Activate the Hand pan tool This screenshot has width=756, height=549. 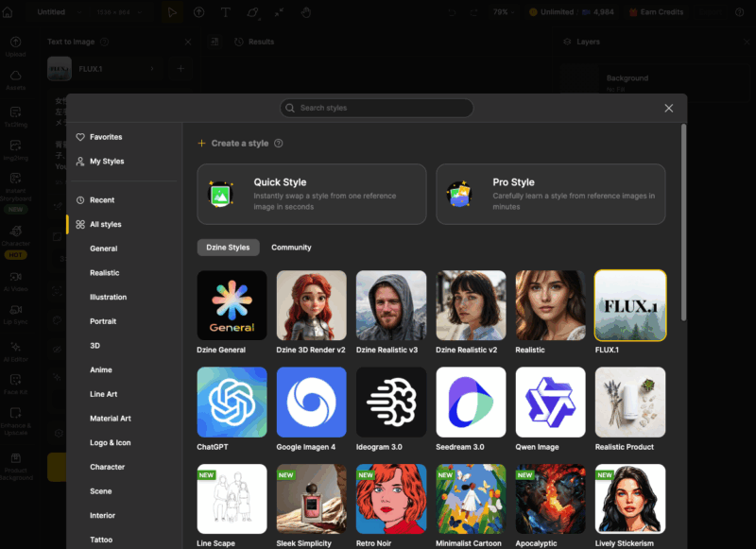(305, 12)
